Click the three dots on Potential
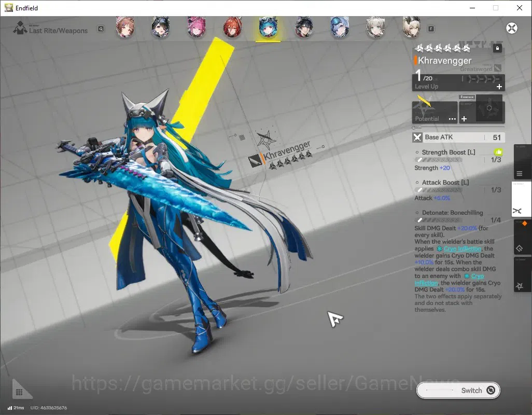This screenshot has width=532, height=415. tap(452, 119)
